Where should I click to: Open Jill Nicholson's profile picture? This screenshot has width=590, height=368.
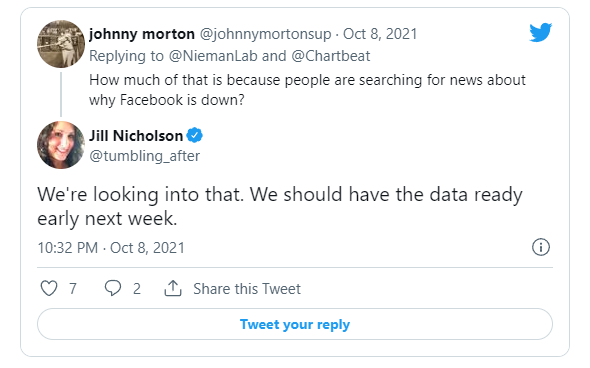(61, 145)
